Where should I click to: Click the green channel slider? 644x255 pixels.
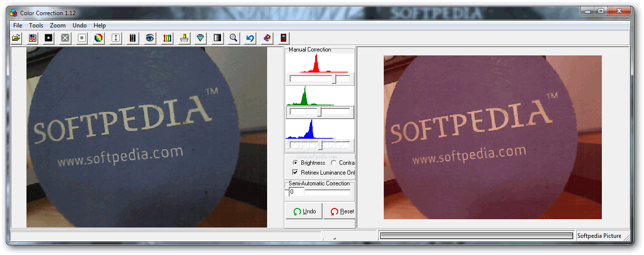[320, 112]
